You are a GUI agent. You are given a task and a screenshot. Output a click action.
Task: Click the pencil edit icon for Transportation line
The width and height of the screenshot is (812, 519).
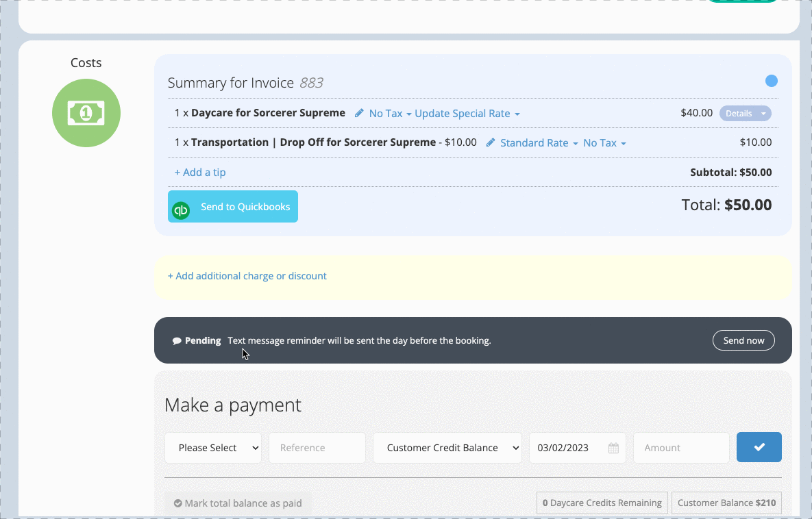(x=491, y=142)
